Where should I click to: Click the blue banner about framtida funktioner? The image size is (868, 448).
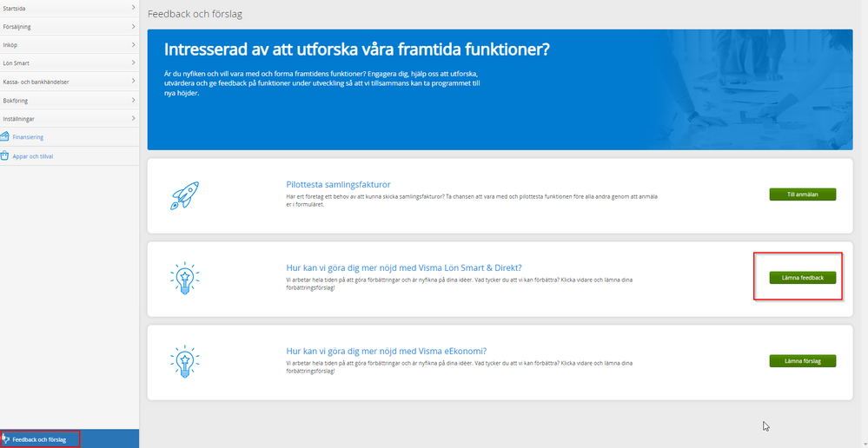500,89
